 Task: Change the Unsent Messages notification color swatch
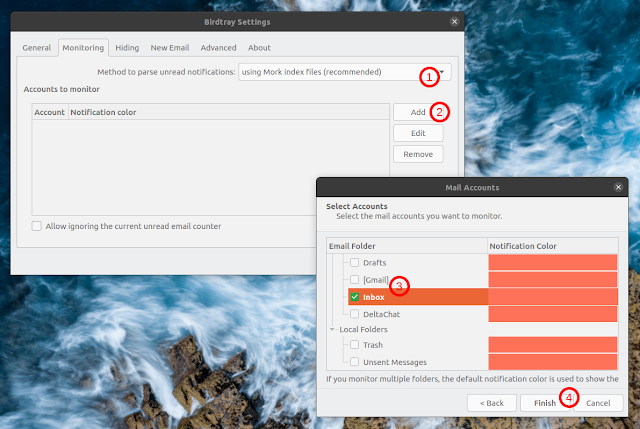(552, 361)
